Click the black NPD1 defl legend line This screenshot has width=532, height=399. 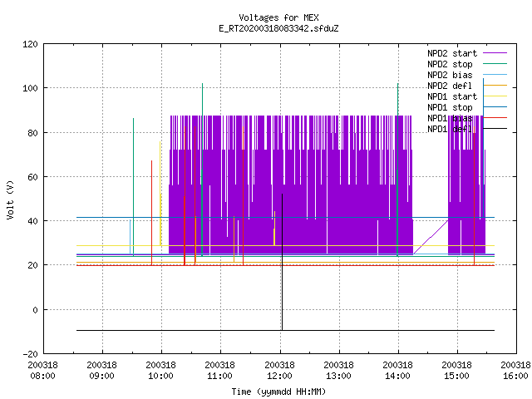(x=495, y=129)
